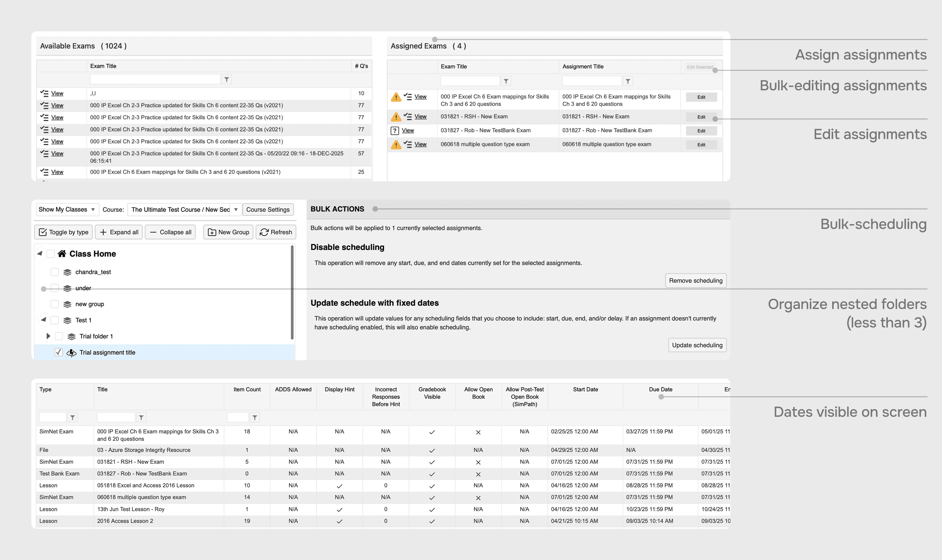Open the Course selection dropdown arrow
942x560 pixels.
236,209
